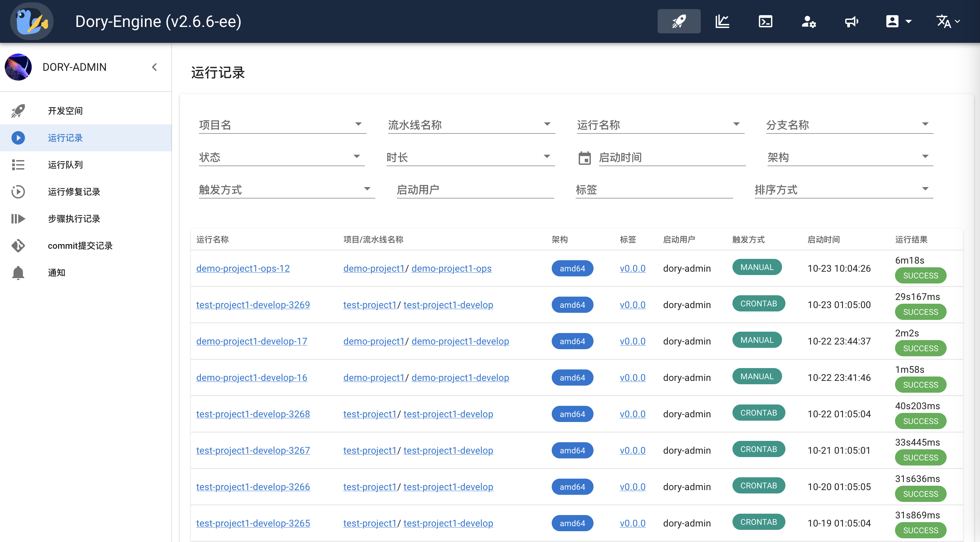
Task: Open the chart statistics icon in header
Action: [x=722, y=21]
